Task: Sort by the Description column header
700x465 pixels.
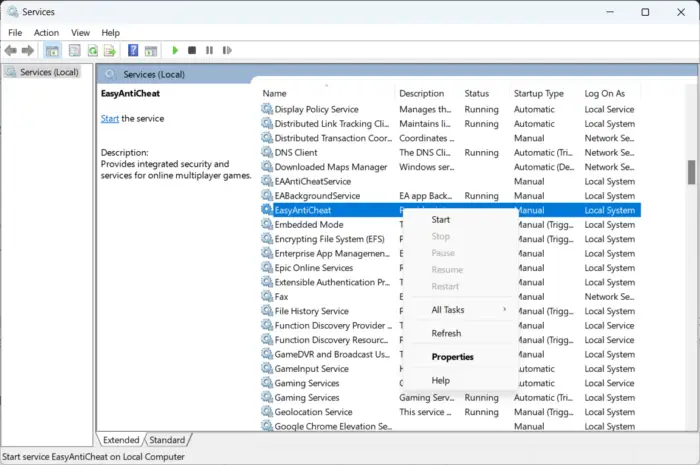Action: [428, 93]
